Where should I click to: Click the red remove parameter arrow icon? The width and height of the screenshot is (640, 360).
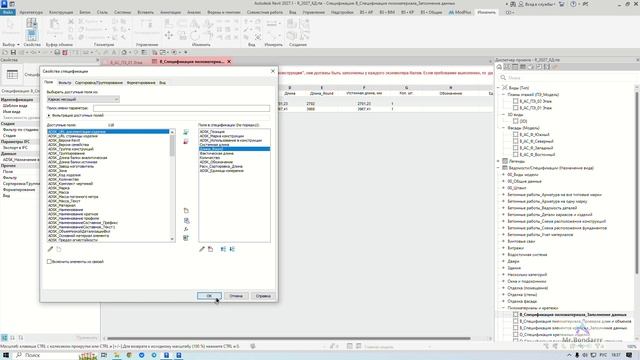(186, 142)
